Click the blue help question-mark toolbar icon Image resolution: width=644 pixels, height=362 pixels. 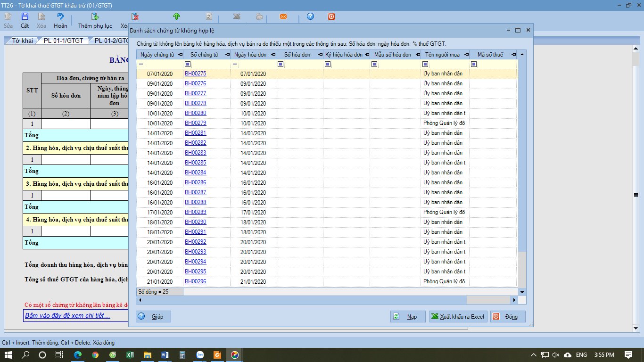pos(310,16)
